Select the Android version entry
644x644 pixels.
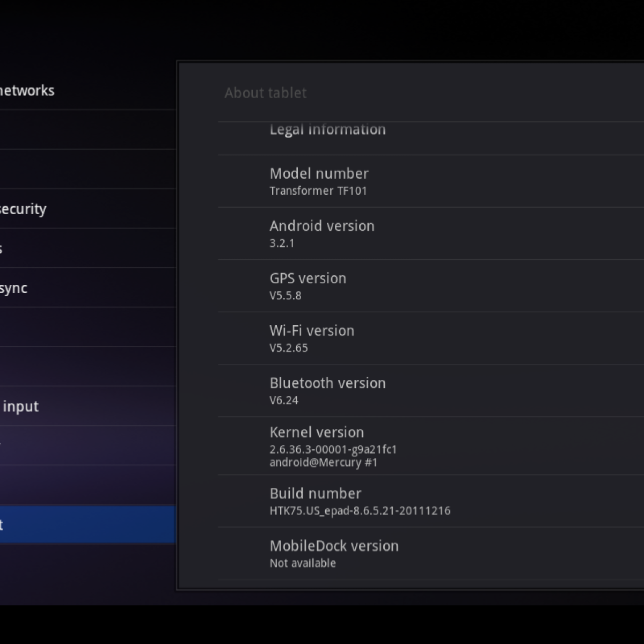tap(322, 233)
